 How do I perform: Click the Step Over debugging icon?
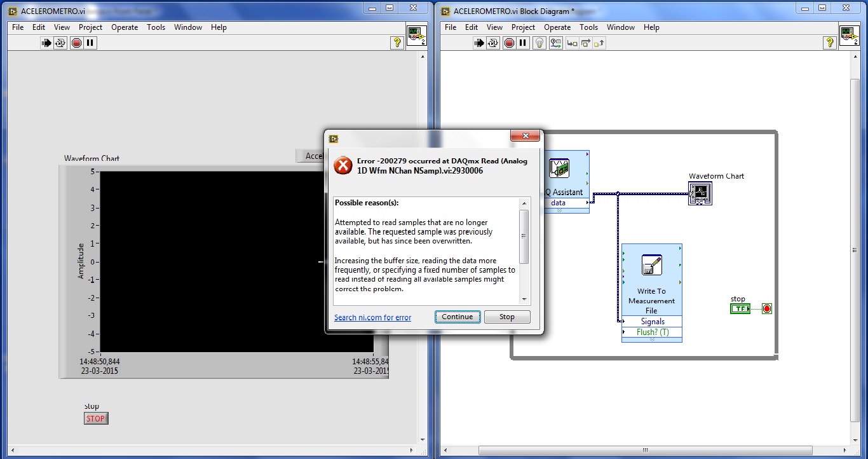tap(585, 43)
